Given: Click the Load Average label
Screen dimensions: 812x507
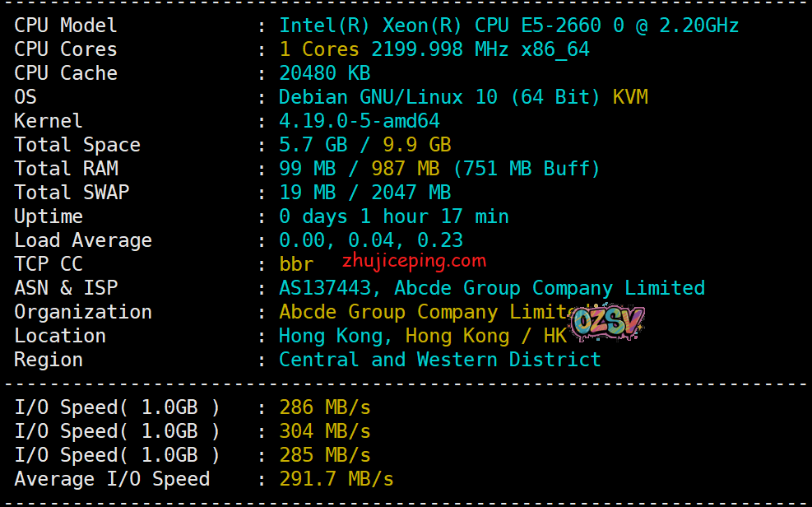Looking at the screenshot, I should [83, 240].
